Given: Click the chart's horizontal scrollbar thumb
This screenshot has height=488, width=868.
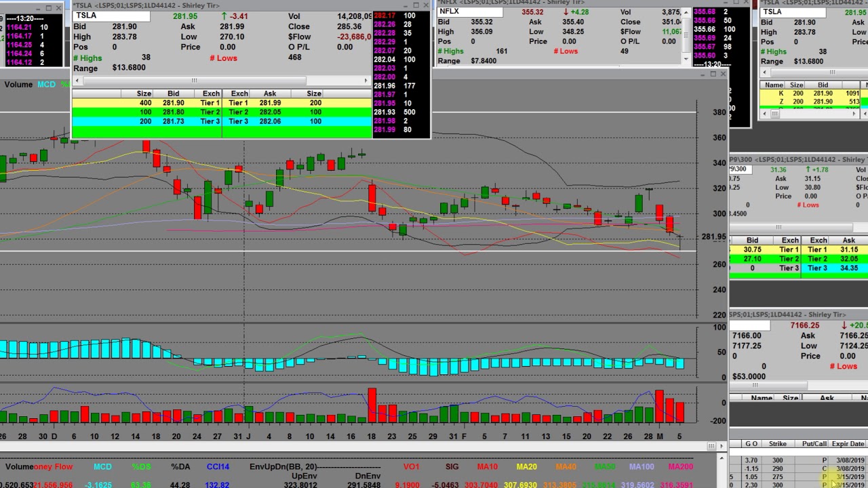Looking at the screenshot, I should point(712,446).
